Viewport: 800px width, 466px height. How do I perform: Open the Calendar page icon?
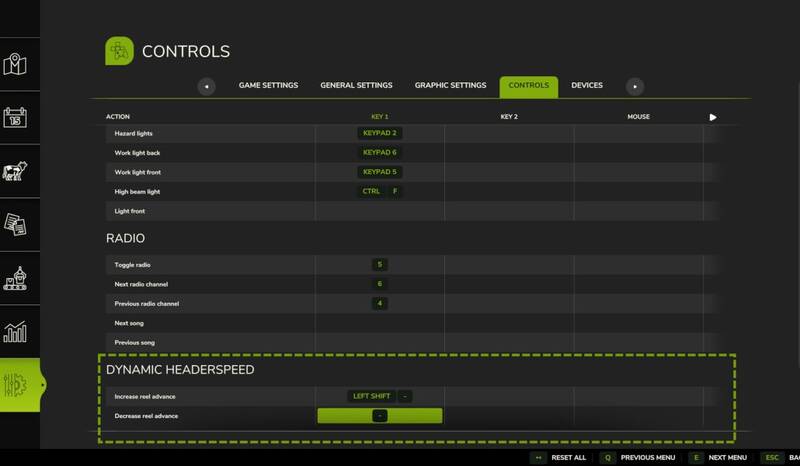pos(15,118)
